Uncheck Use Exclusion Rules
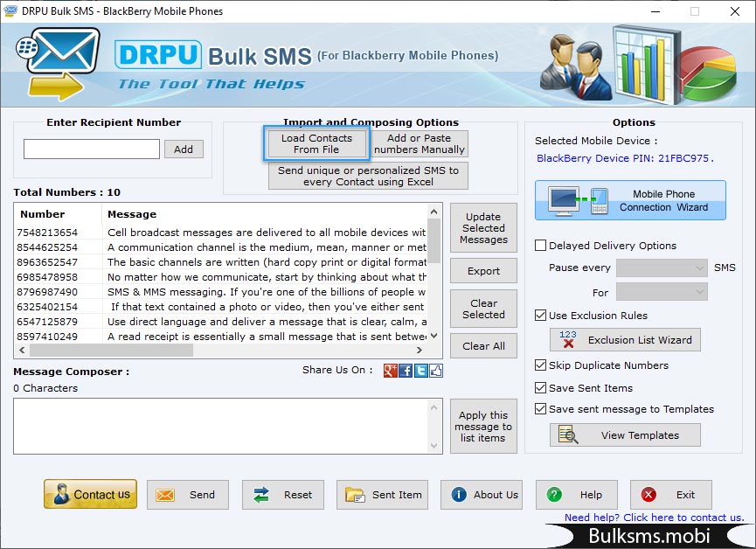This screenshot has height=549, width=756. click(540, 316)
